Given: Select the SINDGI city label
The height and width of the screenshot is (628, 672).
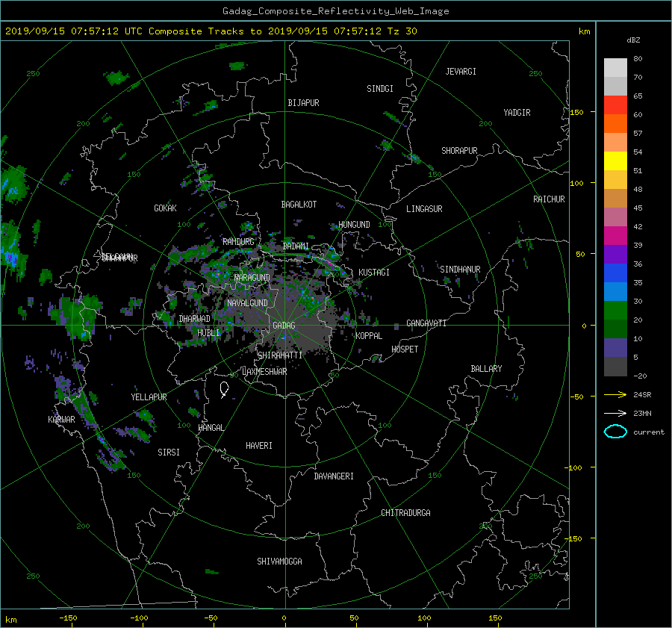Looking at the screenshot, I should (380, 89).
